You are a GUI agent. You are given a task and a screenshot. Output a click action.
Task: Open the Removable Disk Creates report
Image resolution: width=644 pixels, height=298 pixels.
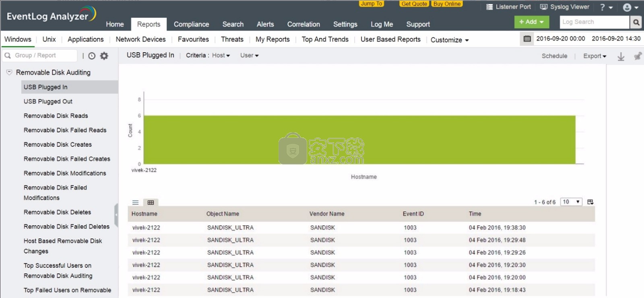pyautogui.click(x=58, y=144)
